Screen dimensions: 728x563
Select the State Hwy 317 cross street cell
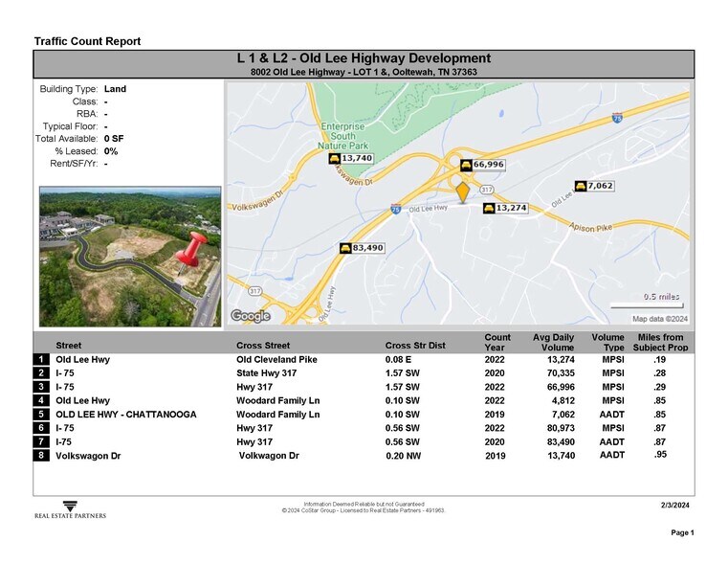[x=267, y=373]
